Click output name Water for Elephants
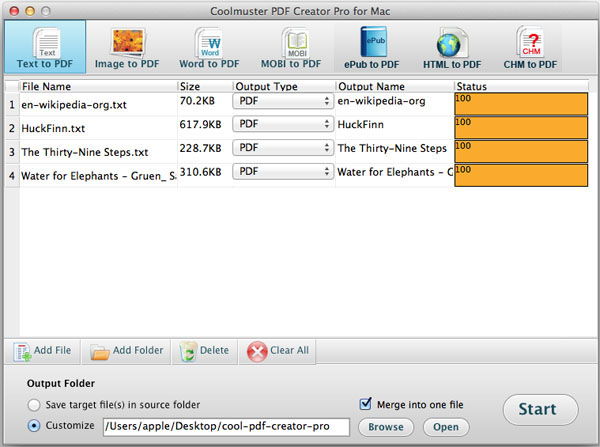 pyautogui.click(x=395, y=172)
